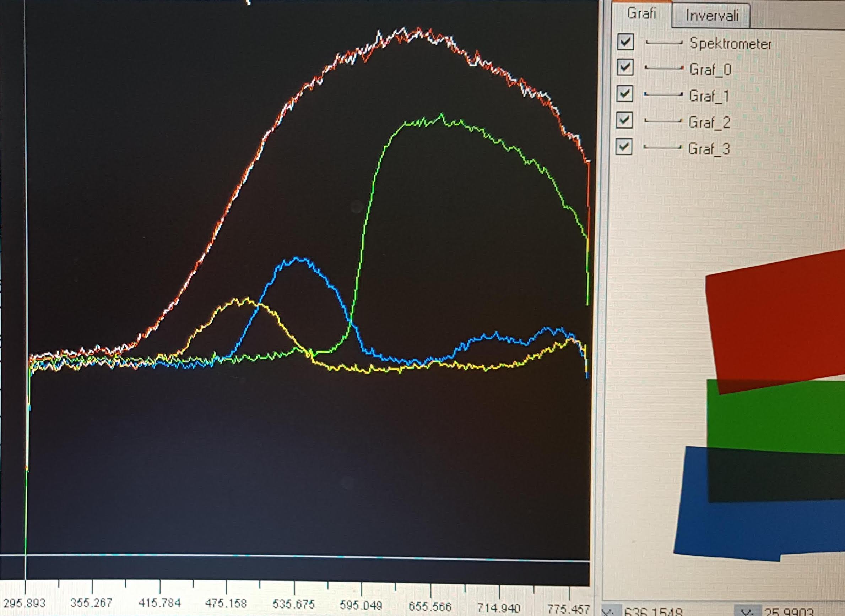Click the Spektrometer line color sample
This screenshot has height=616, width=845.
pos(664,43)
